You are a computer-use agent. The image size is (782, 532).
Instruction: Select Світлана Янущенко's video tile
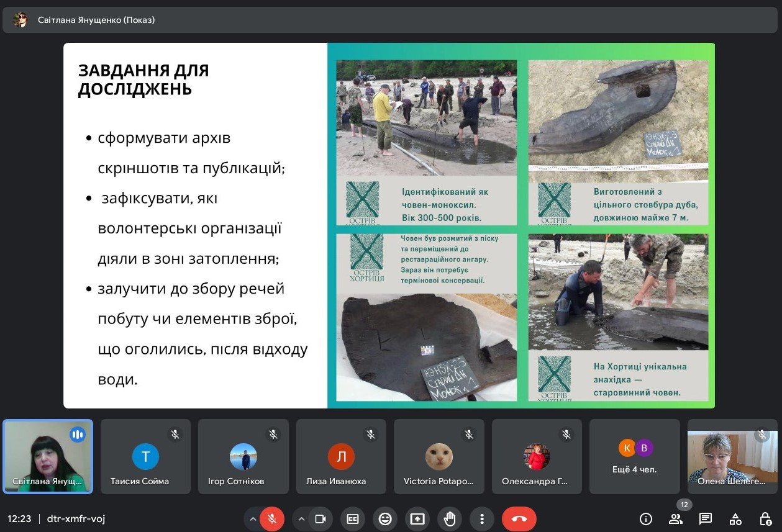[48, 457]
